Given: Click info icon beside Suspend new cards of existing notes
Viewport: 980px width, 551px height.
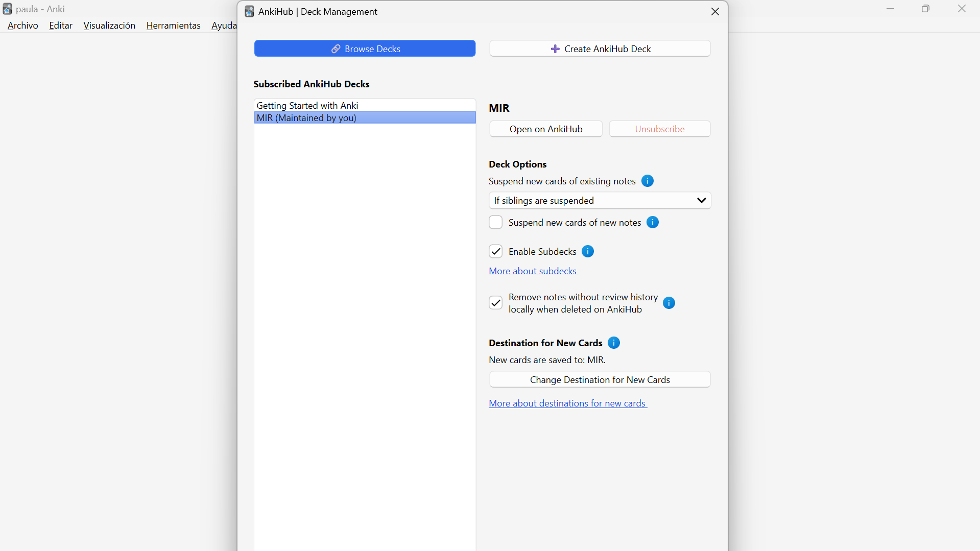Looking at the screenshot, I should (647, 181).
